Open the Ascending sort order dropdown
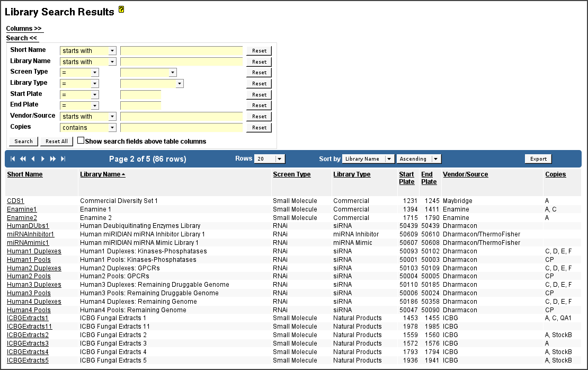 [419, 158]
